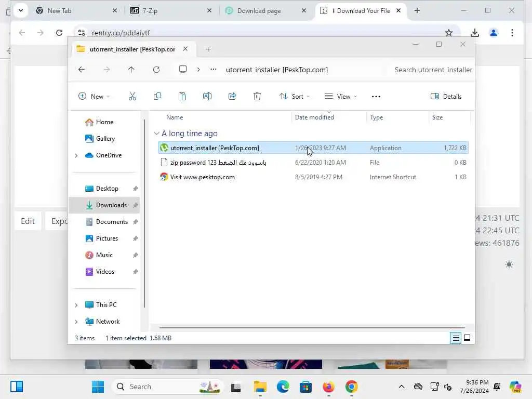Screen dimensions: 532x399
Task: Add a new File Explorer tab
Action: pyautogui.click(x=208, y=49)
